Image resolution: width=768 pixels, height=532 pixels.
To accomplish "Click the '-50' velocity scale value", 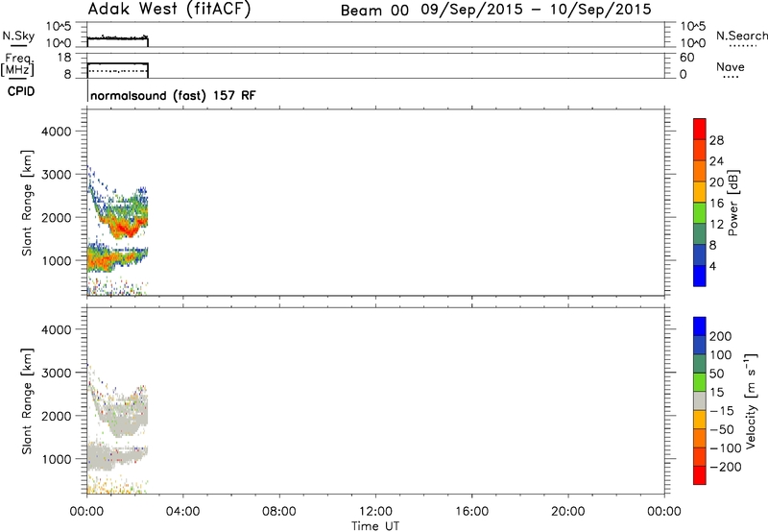I will (721, 429).
